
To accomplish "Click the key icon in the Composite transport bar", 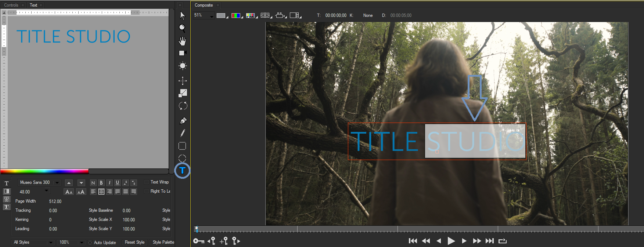I will 199,241.
